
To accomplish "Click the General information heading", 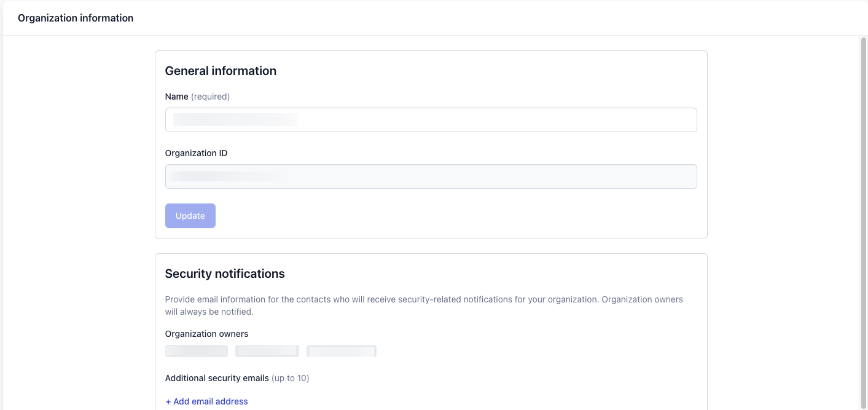I will [x=221, y=71].
